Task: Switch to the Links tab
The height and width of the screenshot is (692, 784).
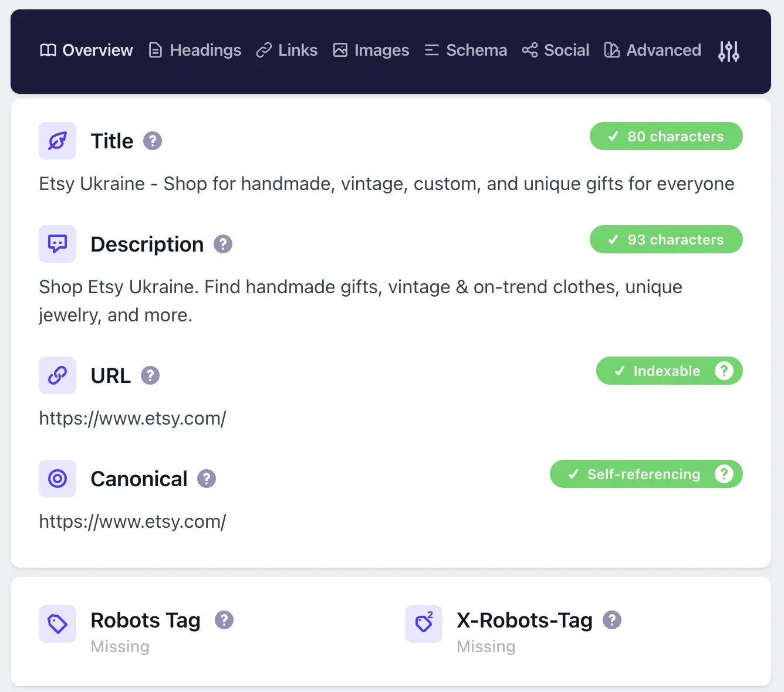Action: 287,50
